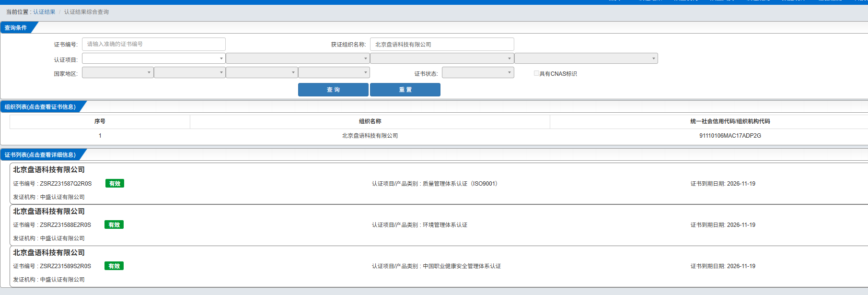Open the third 认证项目 dropdown
This screenshot has height=295, width=868.
[x=442, y=59]
